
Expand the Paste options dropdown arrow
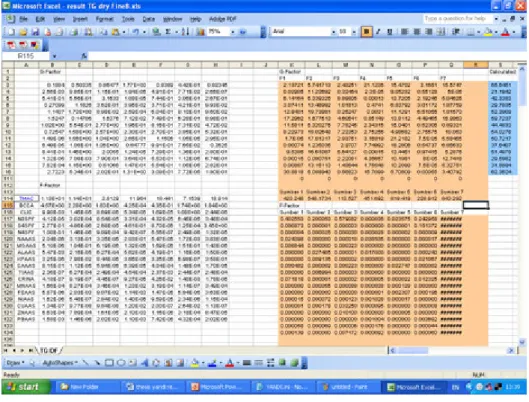tap(124, 32)
